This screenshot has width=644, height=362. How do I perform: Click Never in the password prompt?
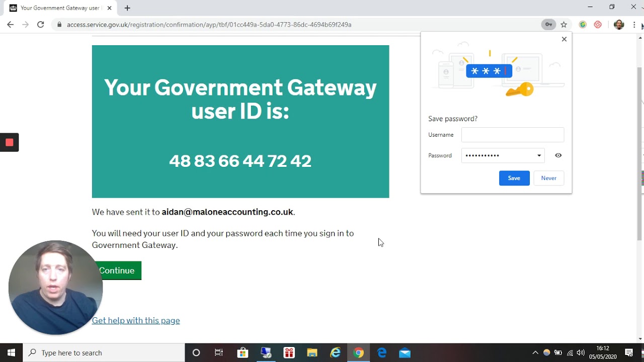click(x=548, y=178)
